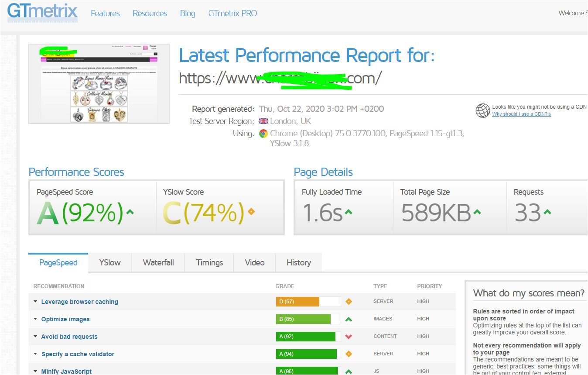Screen dimensions: 588x375
Task: Open the Timings tab
Action: coord(209,263)
